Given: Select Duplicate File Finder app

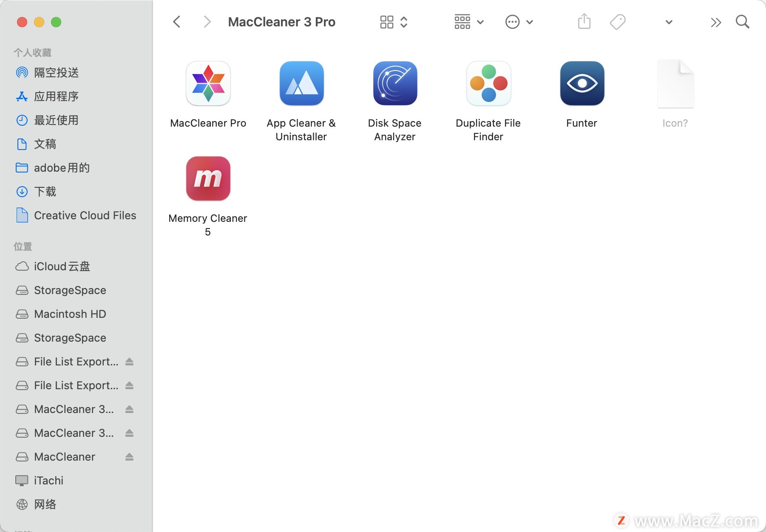Looking at the screenshot, I should 488,83.
